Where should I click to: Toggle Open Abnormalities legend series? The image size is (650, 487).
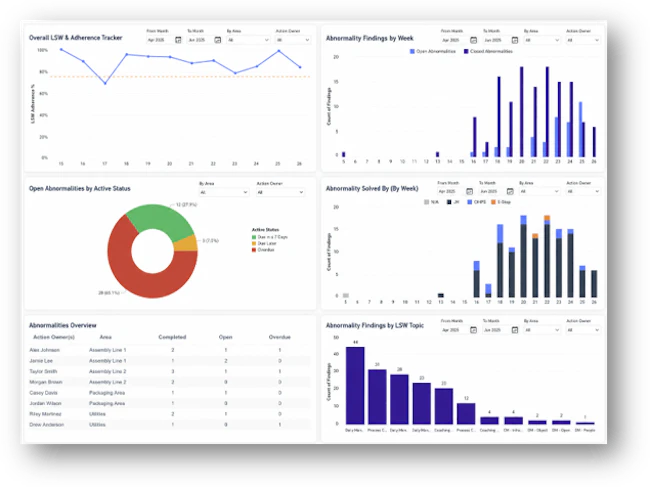(433, 51)
